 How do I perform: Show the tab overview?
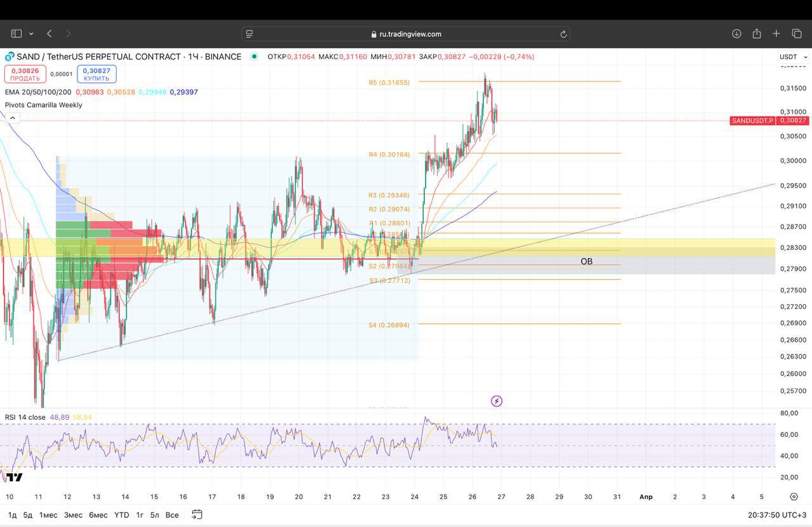coord(797,34)
